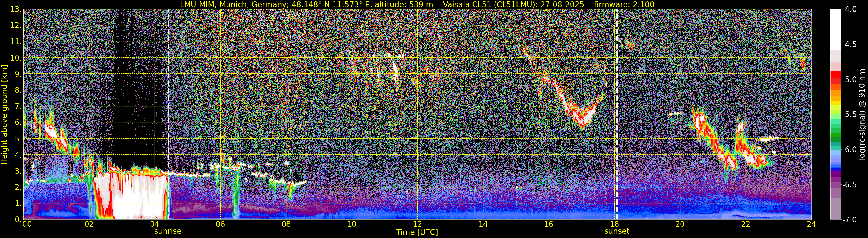Image resolution: width=868 pixels, height=238 pixels.
Task: Click the 'log(rc-signal) @ 910 nm' colorbar title
Action: coord(862,114)
